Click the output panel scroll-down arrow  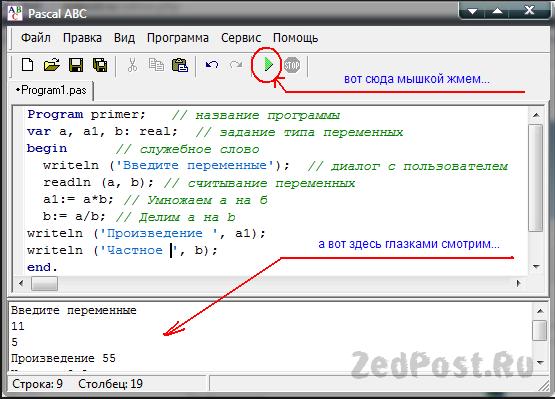coord(540,362)
